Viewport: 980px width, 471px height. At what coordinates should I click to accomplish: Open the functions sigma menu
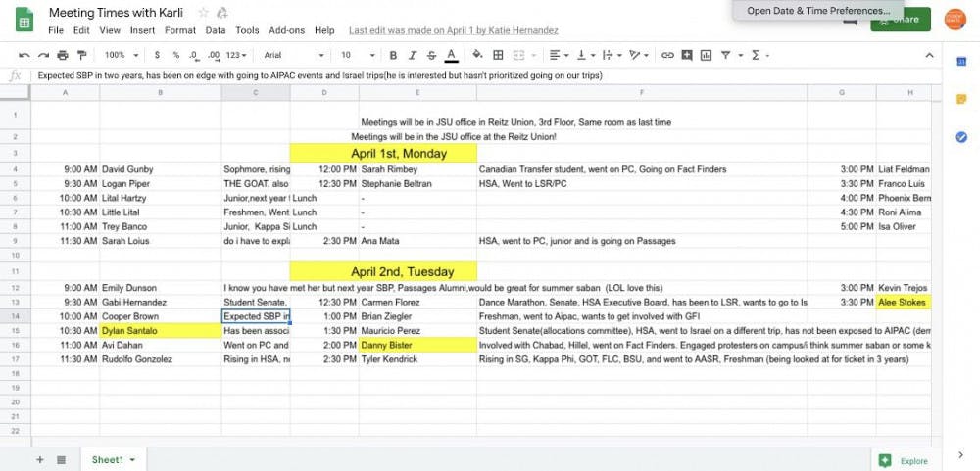click(x=756, y=56)
